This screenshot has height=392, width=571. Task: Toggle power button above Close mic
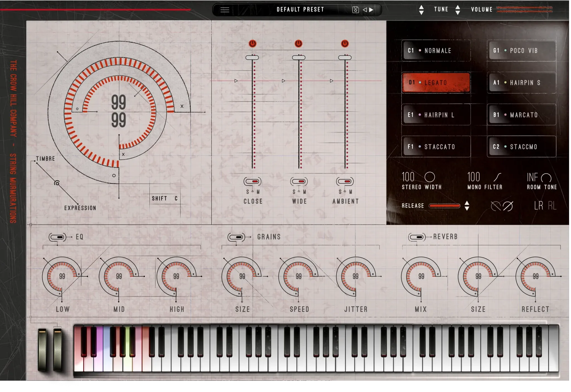[x=253, y=43]
